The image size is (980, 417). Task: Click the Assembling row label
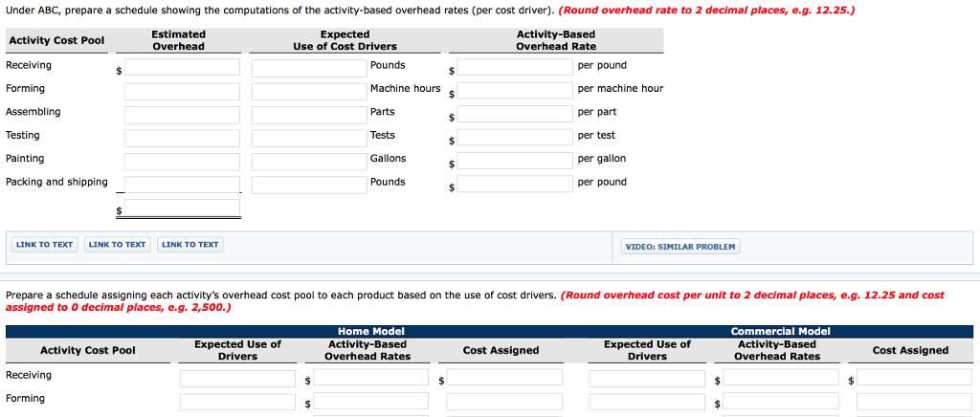pos(33,112)
